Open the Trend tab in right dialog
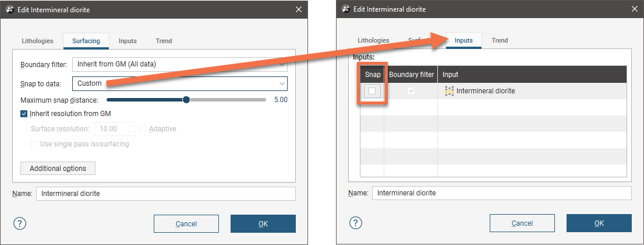 coord(500,40)
